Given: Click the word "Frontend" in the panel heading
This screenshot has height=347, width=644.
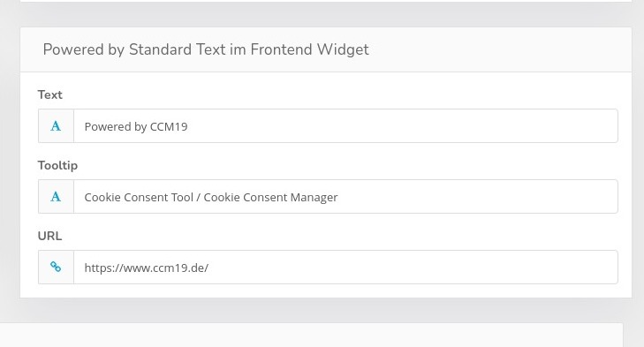Looking at the screenshot, I should (281, 49).
